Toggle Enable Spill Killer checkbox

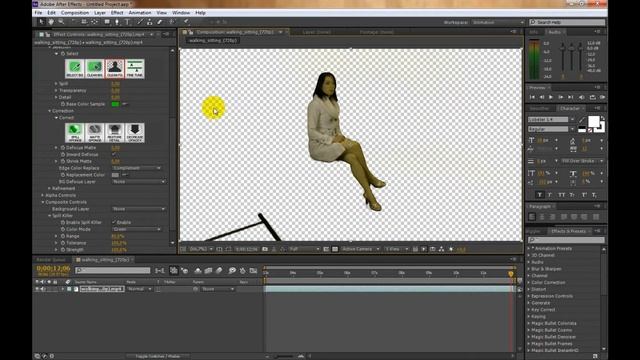coord(114,222)
